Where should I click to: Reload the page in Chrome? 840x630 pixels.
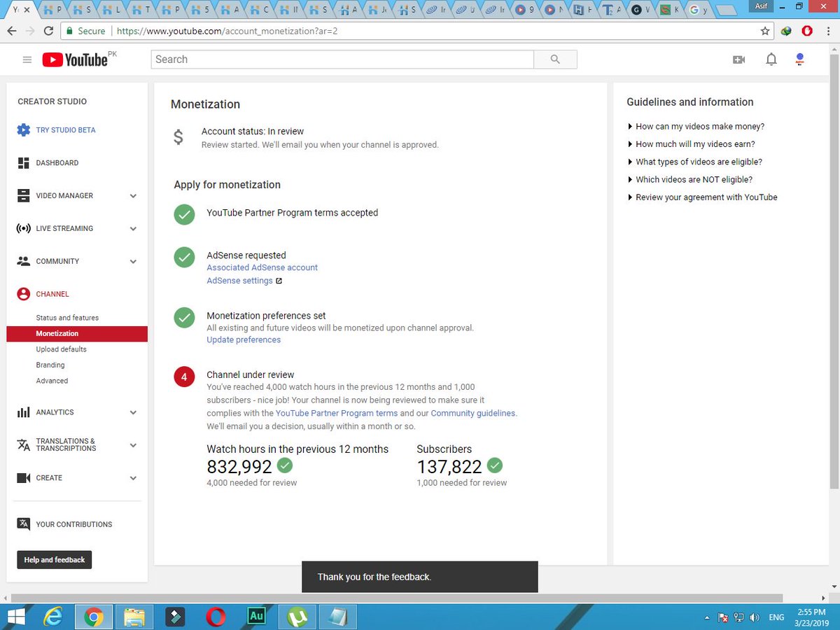(x=48, y=31)
